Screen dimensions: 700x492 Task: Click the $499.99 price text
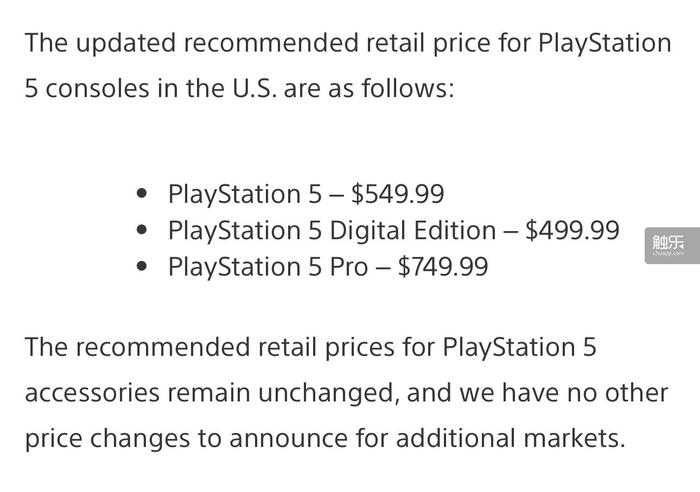point(572,230)
